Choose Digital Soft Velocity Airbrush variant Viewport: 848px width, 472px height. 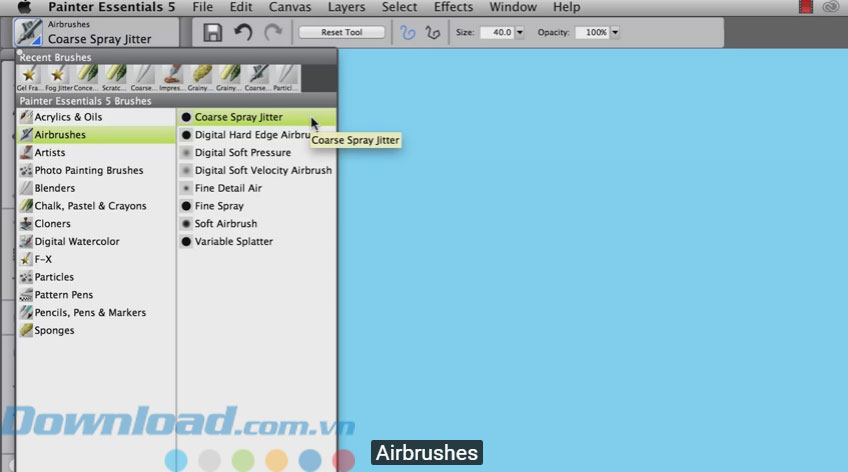tap(256, 170)
